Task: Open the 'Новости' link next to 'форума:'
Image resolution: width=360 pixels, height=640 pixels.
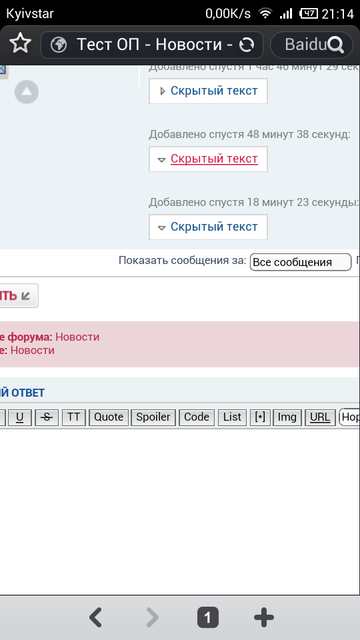Action: pyautogui.click(x=77, y=337)
